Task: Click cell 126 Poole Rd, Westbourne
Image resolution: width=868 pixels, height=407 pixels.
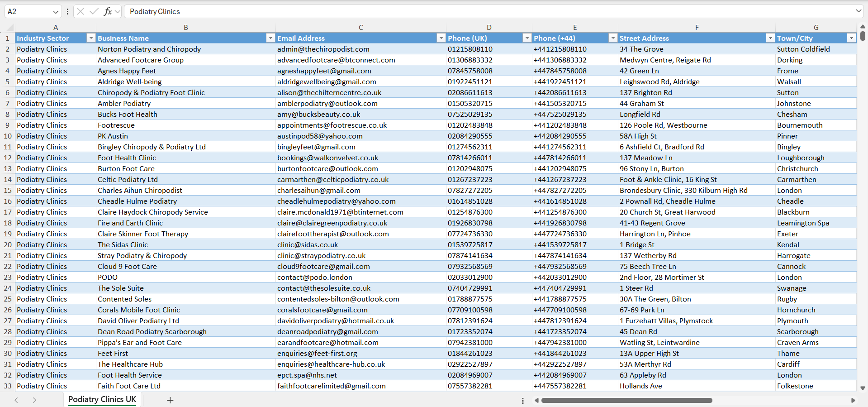Action: point(697,125)
